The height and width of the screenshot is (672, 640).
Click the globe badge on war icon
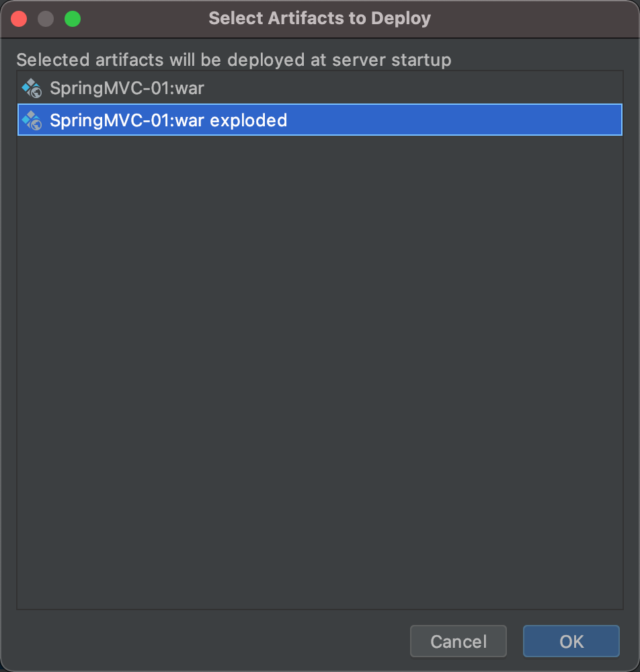click(36, 92)
